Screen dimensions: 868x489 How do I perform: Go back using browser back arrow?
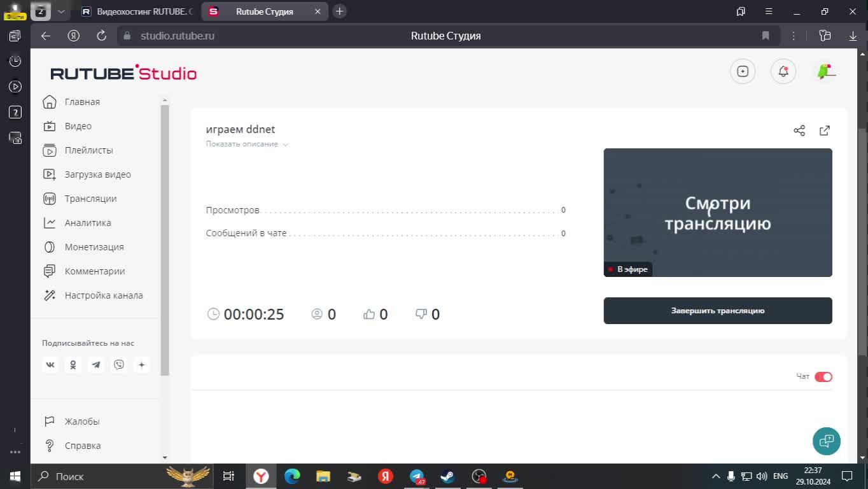46,36
